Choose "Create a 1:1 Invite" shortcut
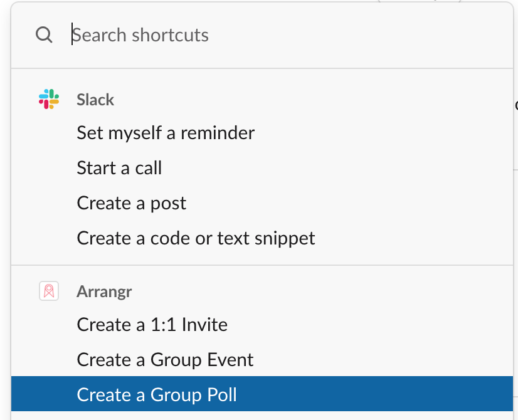518x420 pixels. 152,325
